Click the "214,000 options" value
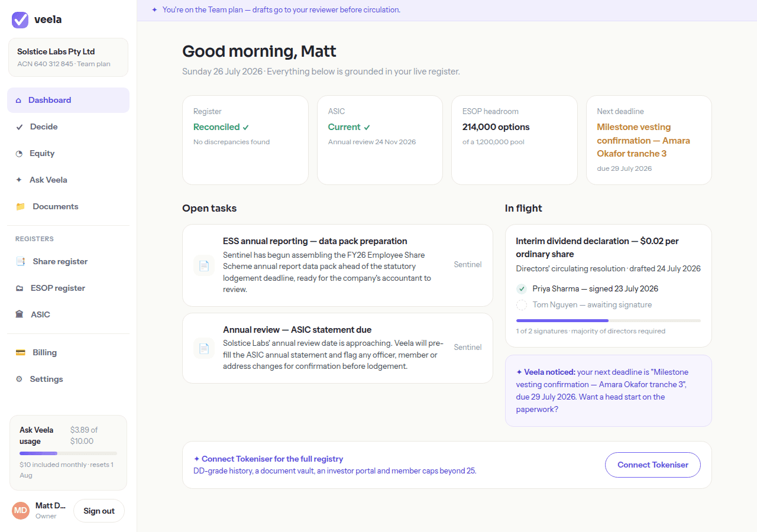Image resolution: width=757 pixels, height=532 pixels. pyautogui.click(x=496, y=127)
